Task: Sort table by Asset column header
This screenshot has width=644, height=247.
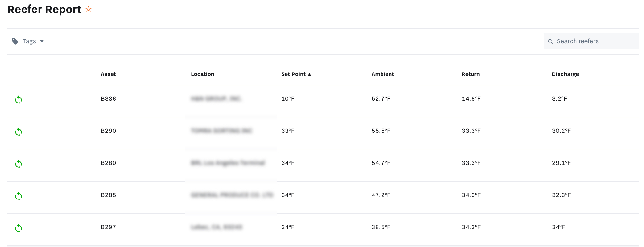Action: pos(108,74)
